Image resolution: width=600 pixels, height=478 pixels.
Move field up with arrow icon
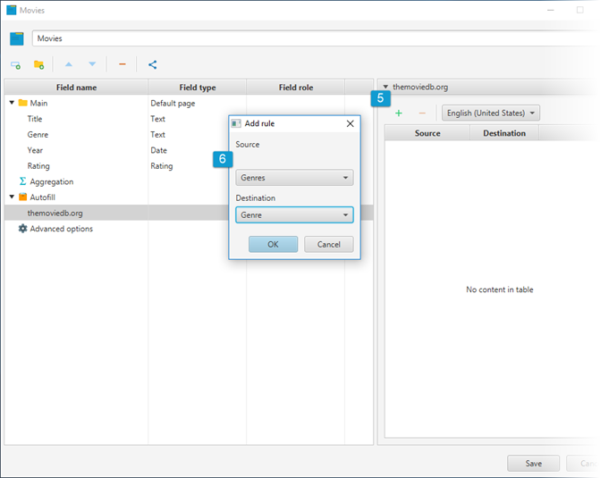point(68,64)
